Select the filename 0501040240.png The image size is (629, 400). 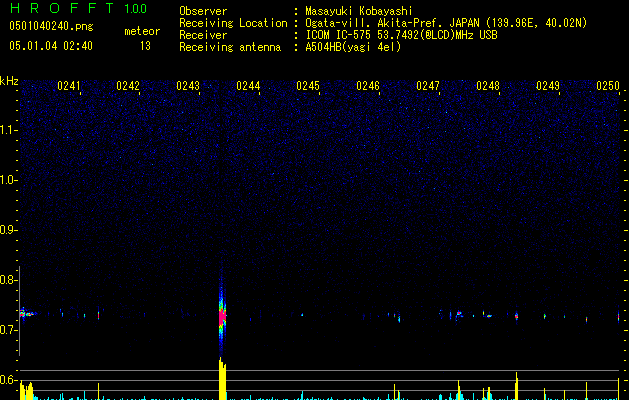[x=51, y=26]
